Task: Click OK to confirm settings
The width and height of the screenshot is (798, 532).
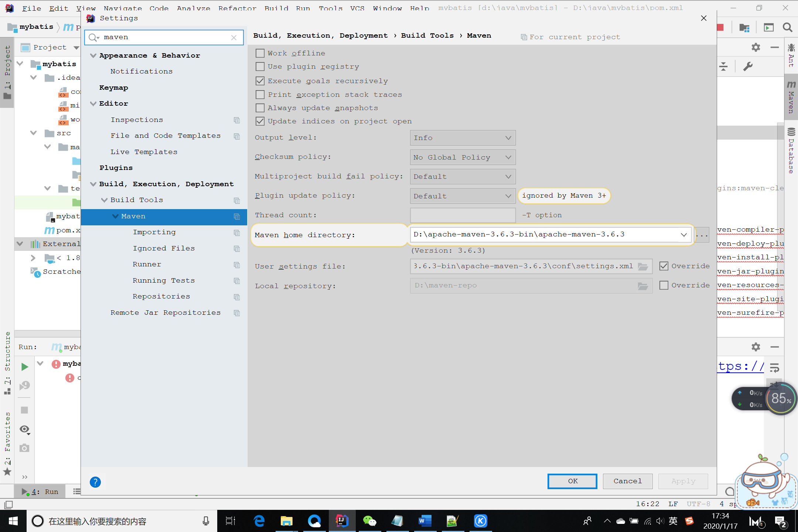Action: click(x=572, y=481)
